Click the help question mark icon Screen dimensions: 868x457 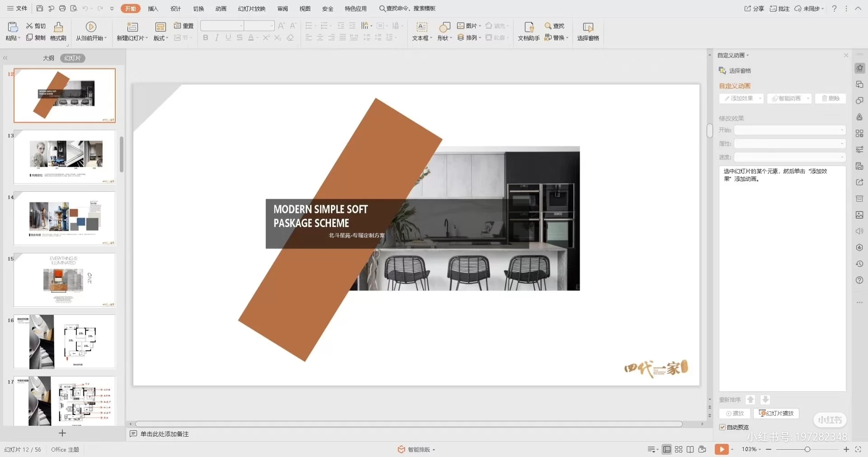[x=834, y=9]
